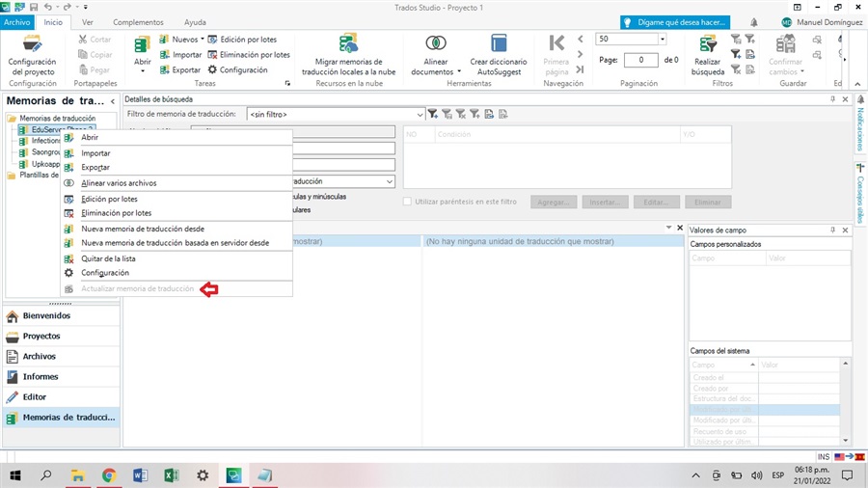Open the Nuevos ribbon dropdown
868x488 pixels.
tap(181, 40)
